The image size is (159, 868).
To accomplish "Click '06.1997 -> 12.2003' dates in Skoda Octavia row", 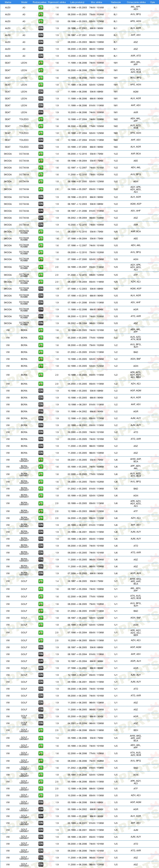I will 77,204.
